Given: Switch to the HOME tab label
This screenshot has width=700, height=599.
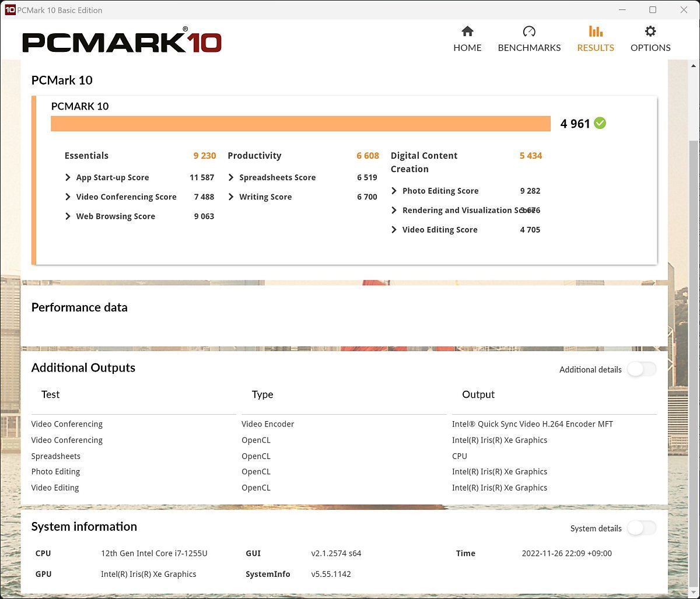Looking at the screenshot, I should click(x=467, y=48).
